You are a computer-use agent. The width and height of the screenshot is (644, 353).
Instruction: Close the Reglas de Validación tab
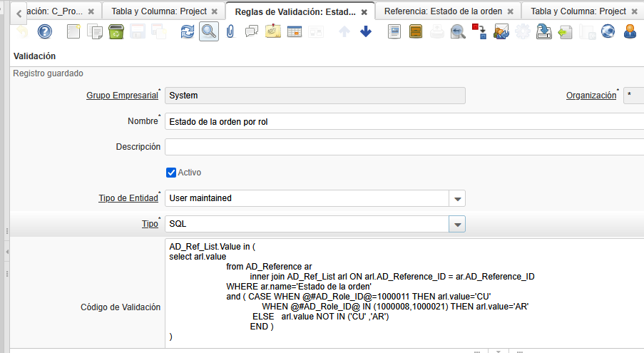pos(365,12)
